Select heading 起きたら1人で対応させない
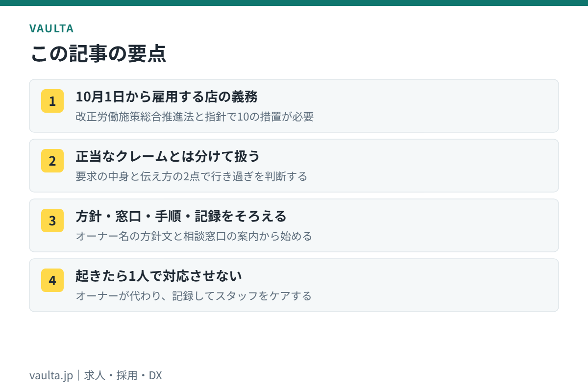 (159, 276)
